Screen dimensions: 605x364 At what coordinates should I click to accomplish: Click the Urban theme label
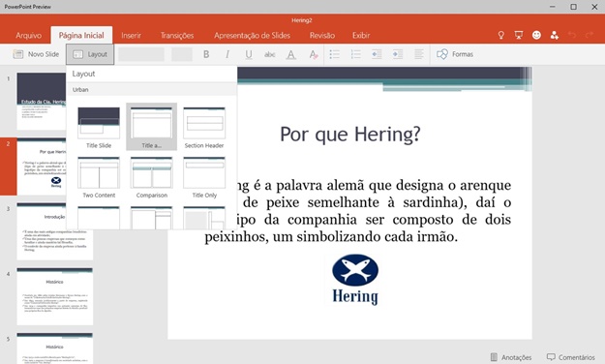[80, 90]
